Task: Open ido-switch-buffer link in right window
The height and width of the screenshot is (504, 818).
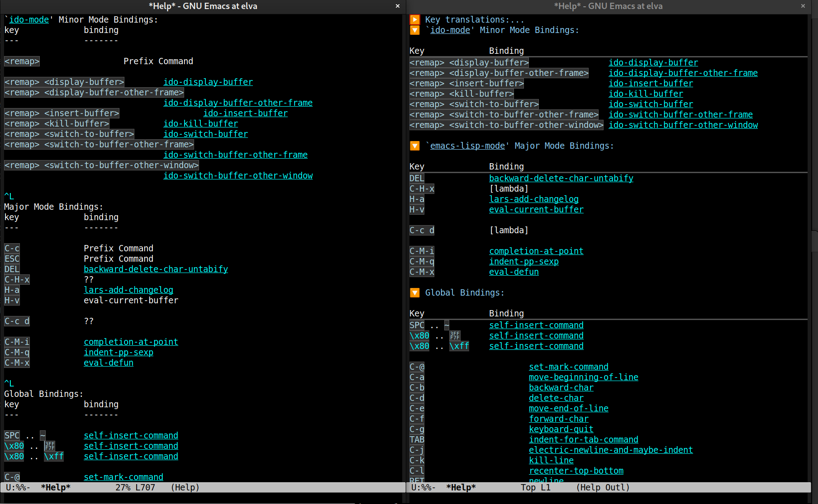Action: (651, 104)
